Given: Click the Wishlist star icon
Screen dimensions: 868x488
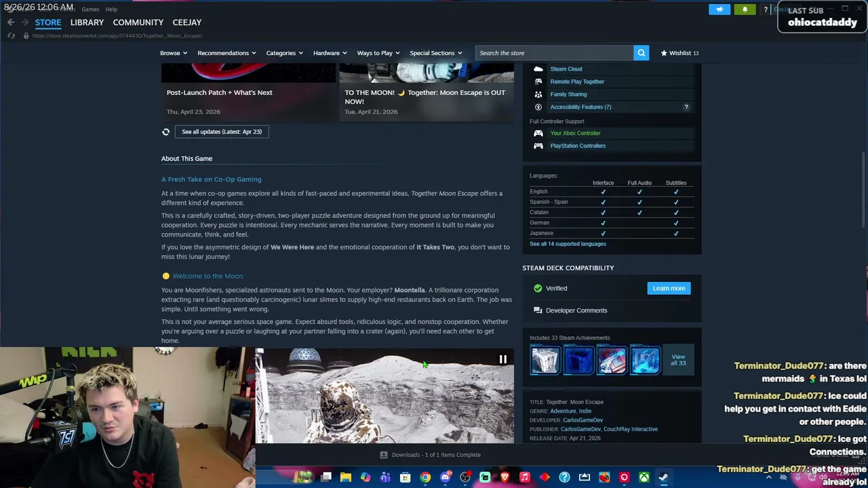Looking at the screenshot, I should pos(664,53).
